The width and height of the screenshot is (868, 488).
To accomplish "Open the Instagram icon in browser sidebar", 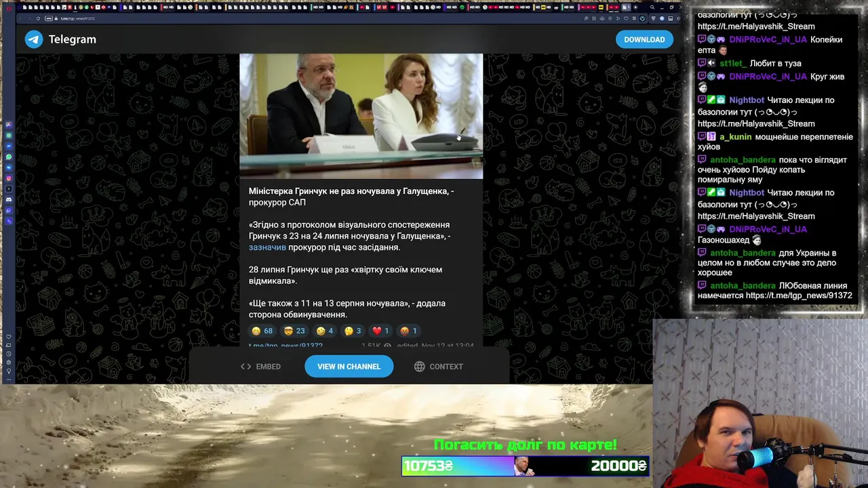I will [9, 178].
